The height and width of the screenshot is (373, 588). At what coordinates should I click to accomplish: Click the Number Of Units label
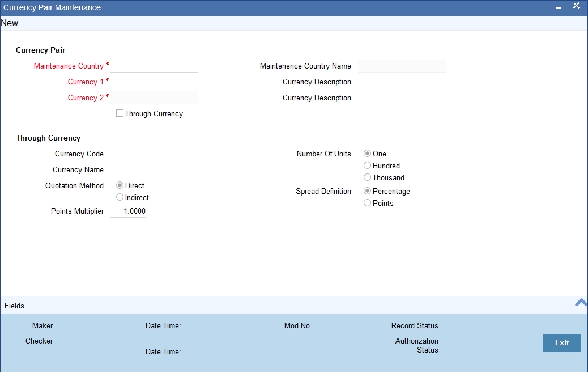coord(324,154)
